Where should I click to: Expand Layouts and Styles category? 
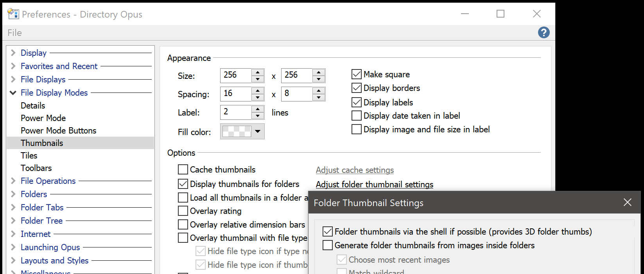coord(13,260)
